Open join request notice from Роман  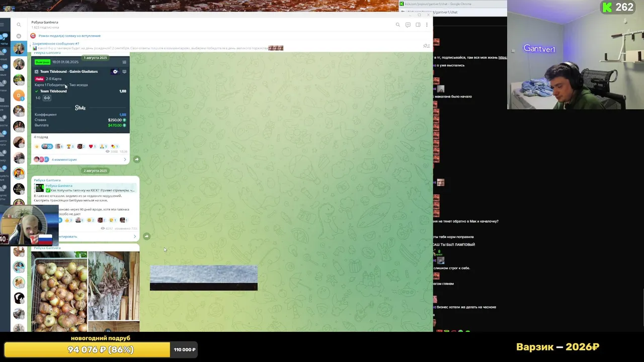point(69,36)
